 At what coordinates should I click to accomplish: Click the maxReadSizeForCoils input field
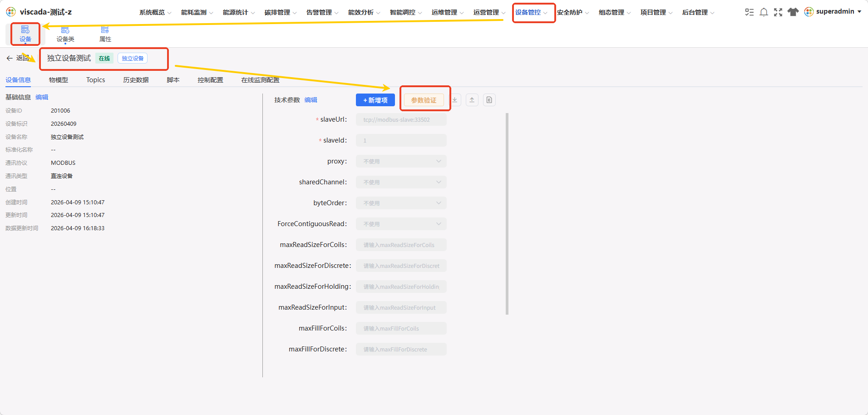pyautogui.click(x=401, y=245)
